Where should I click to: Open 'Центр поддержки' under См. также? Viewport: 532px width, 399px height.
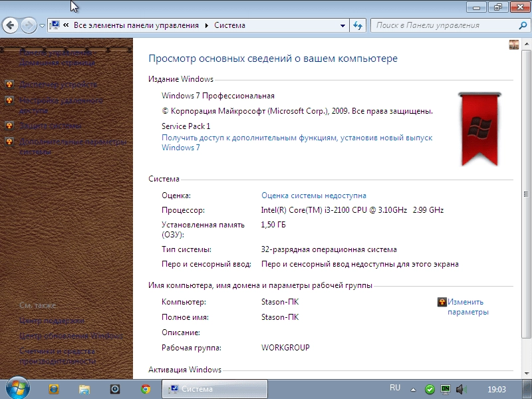(x=52, y=321)
